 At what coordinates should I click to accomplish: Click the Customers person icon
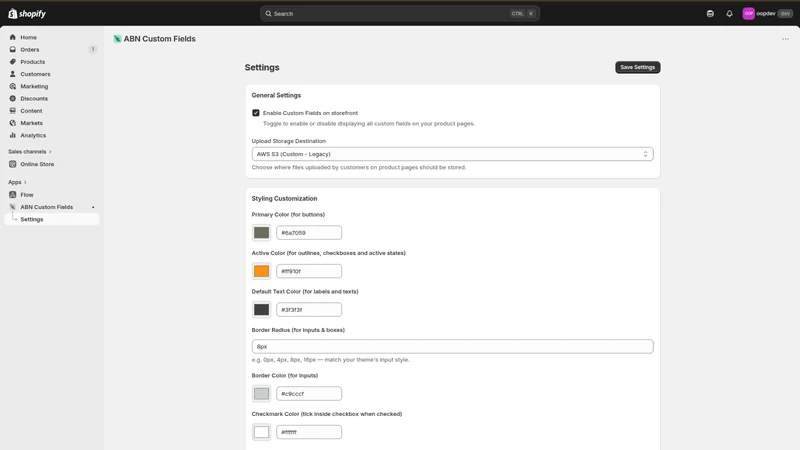pyautogui.click(x=13, y=74)
